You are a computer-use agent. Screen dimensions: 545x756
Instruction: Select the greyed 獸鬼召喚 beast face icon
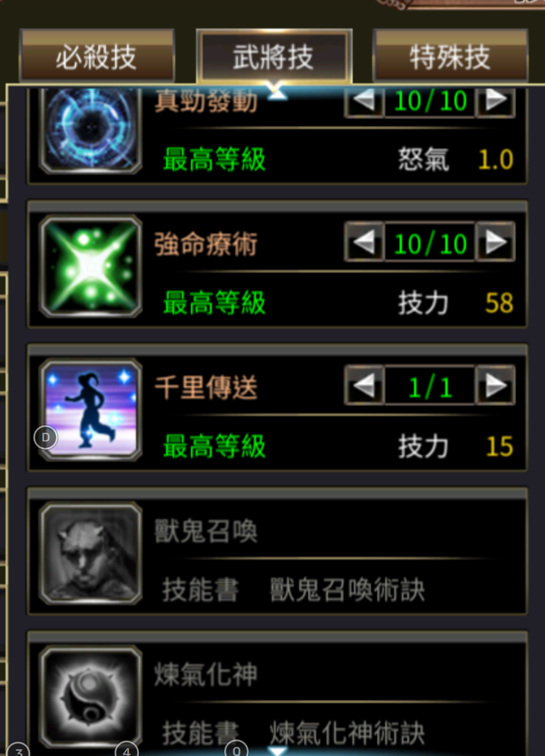[x=90, y=553]
